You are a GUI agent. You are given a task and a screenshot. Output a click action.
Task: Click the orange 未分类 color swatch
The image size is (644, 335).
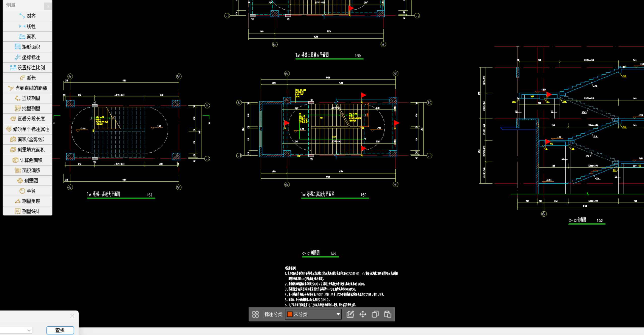point(290,314)
